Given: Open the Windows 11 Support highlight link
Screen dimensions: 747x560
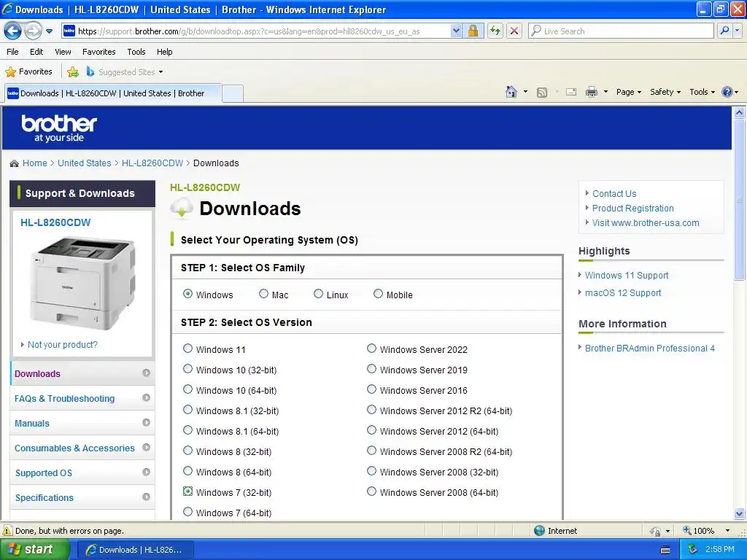Looking at the screenshot, I should 627,275.
